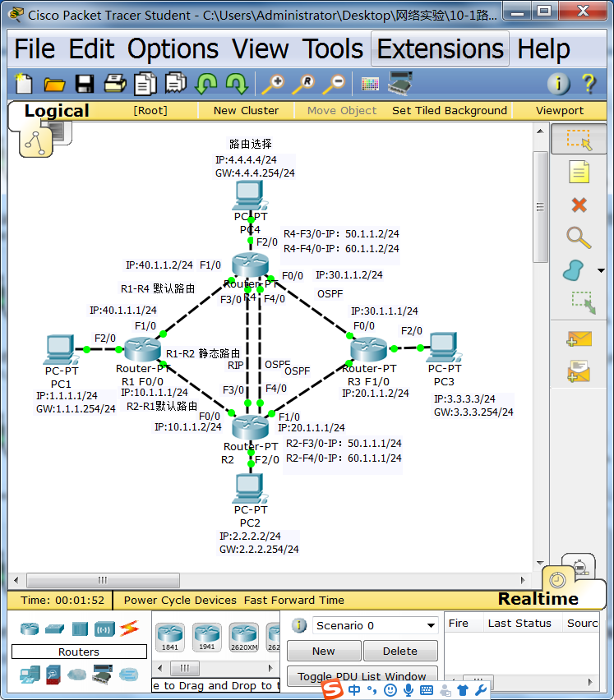The height and width of the screenshot is (700, 614).
Task: Open the Edit menu
Action: pyautogui.click(x=91, y=48)
